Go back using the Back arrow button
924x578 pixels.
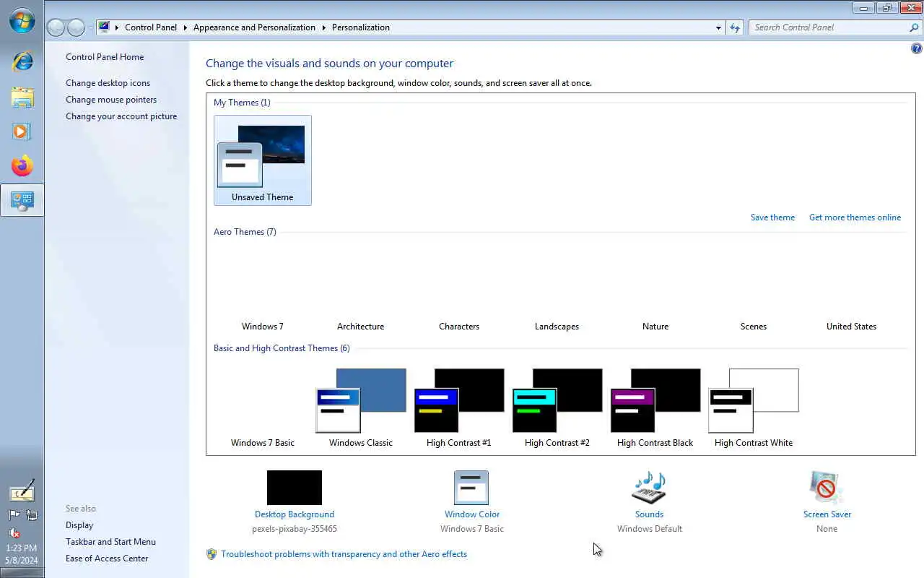tap(56, 27)
